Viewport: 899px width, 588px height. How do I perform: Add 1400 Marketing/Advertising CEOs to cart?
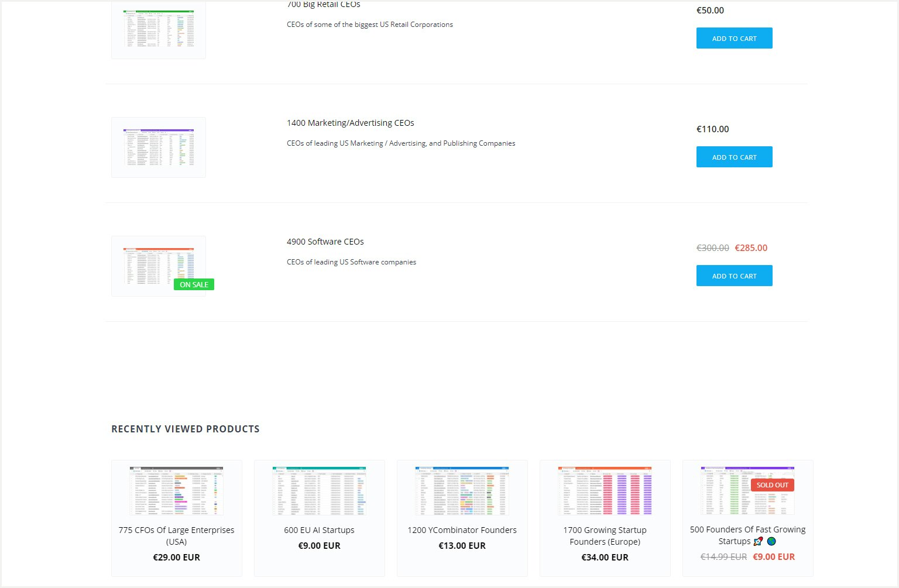pyautogui.click(x=734, y=157)
